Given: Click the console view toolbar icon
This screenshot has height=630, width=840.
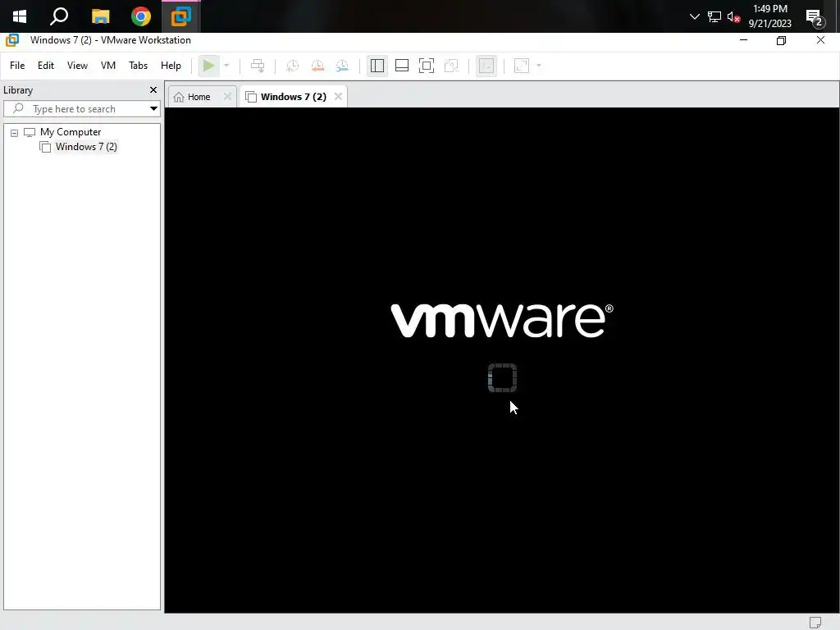Looking at the screenshot, I should (x=486, y=66).
